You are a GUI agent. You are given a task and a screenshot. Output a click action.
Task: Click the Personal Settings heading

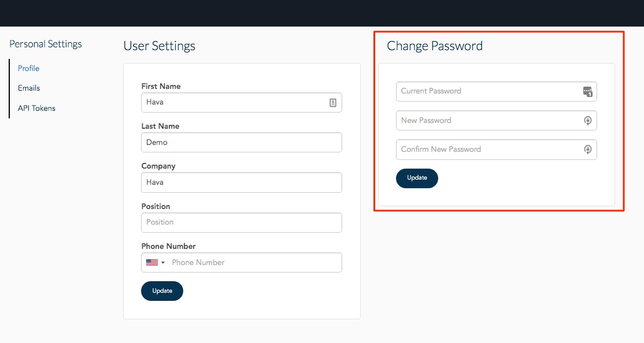pos(46,44)
